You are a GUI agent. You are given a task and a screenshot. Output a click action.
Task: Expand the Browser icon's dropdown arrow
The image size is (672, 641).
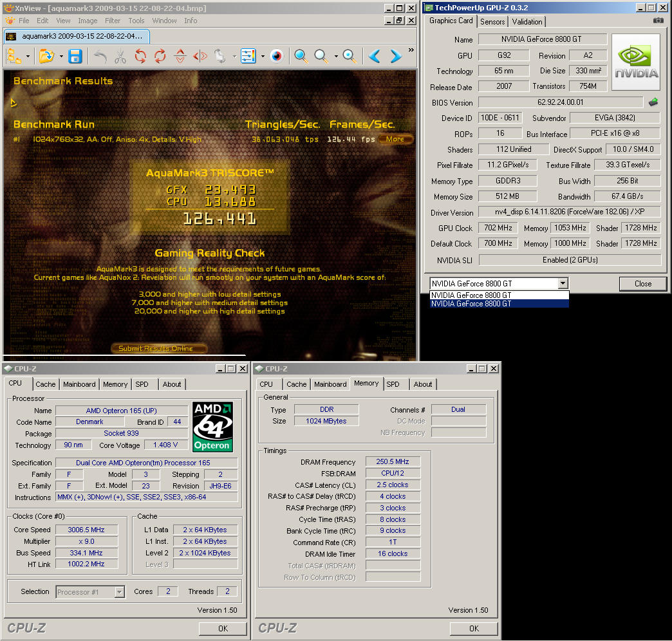pos(28,56)
